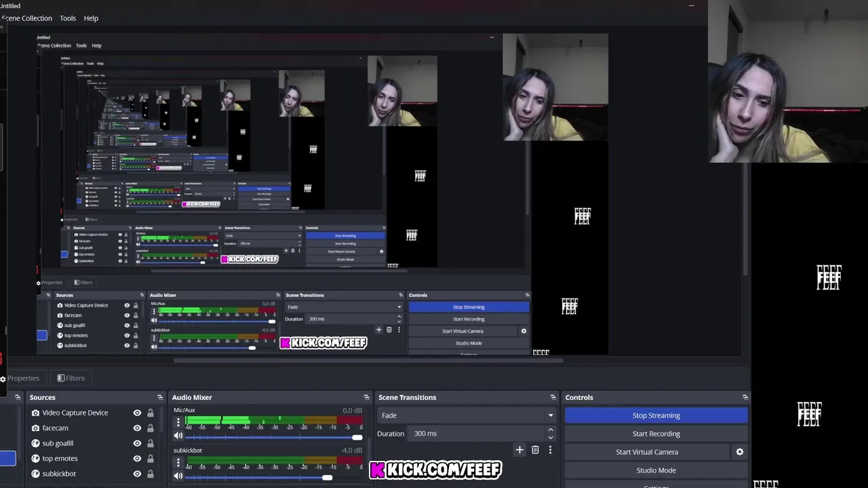The width and height of the screenshot is (868, 488).
Task: Click the camera icon beside Video Capture Device
Action: point(35,413)
